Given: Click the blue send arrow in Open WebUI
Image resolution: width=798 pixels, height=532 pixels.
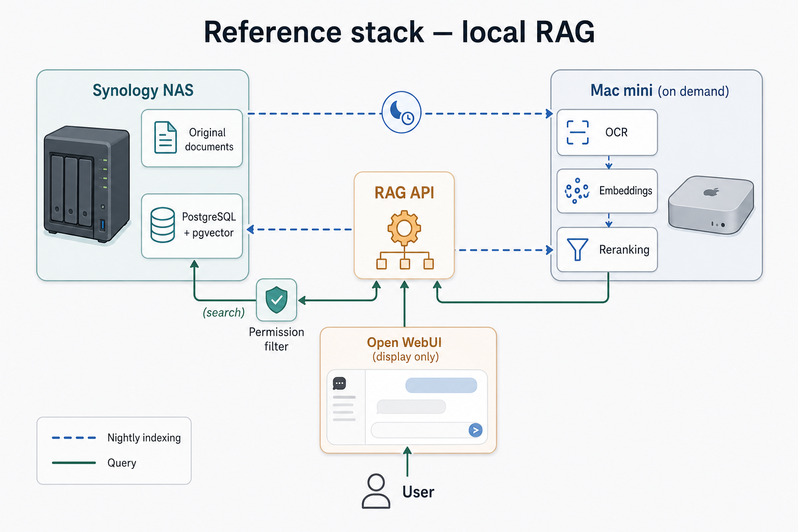Looking at the screenshot, I should [x=475, y=430].
